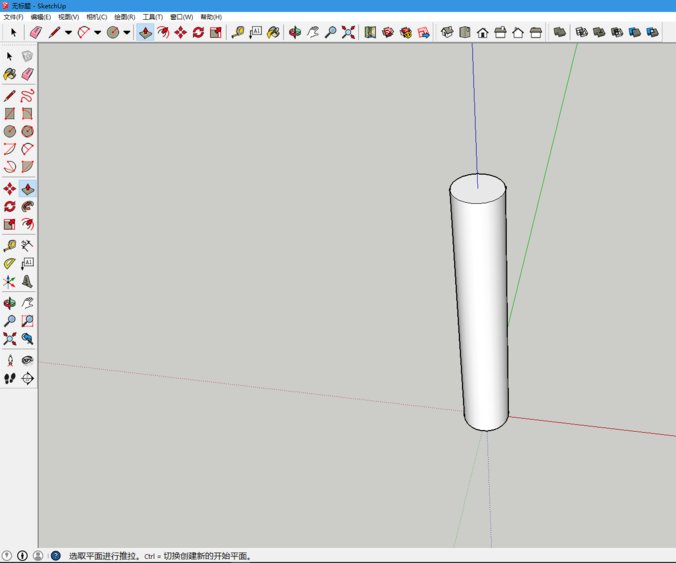Select the Rectangle tool in left toolbox
Viewport: 676px width, 563px height.
9,113
